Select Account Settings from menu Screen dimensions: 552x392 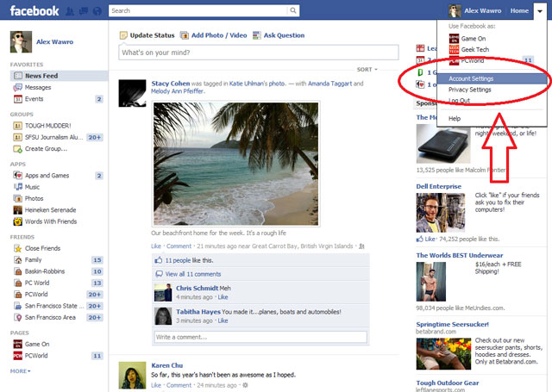pos(492,78)
